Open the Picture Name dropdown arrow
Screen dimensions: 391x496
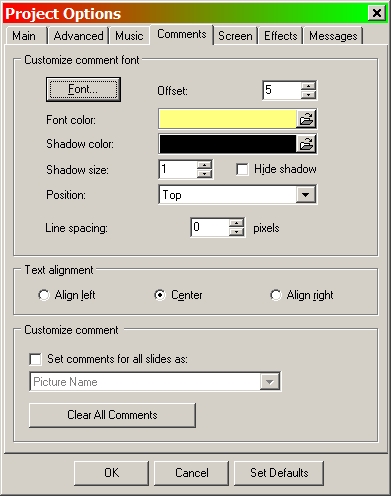269,382
